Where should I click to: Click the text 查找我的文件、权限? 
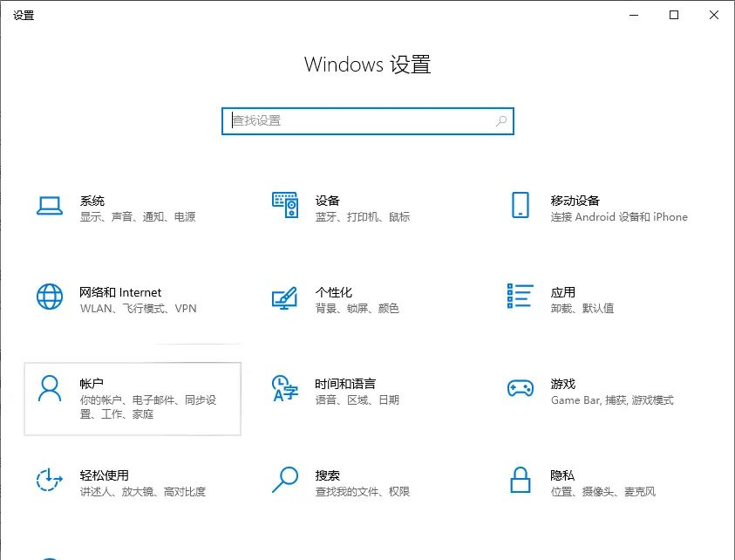coord(363,491)
